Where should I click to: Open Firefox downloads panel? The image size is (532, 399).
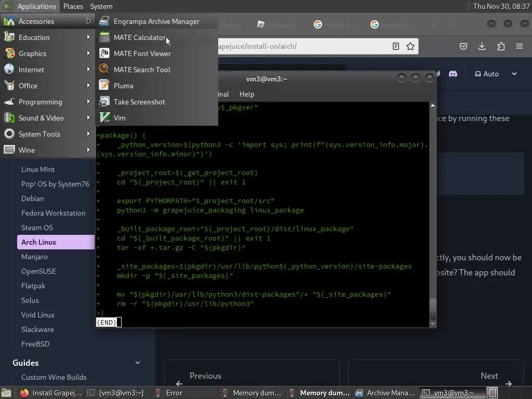[x=482, y=46]
